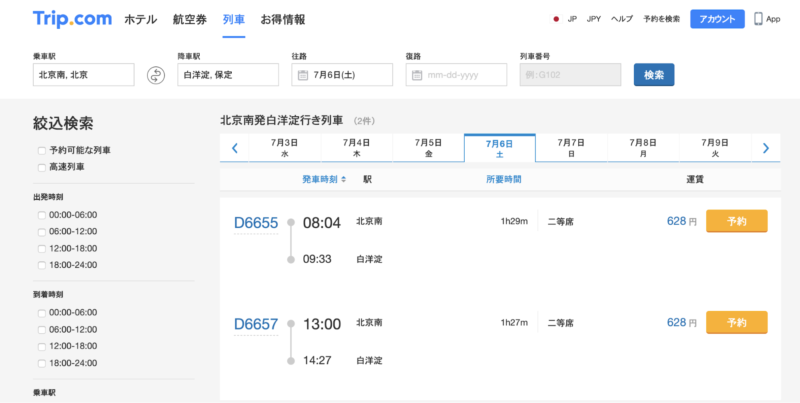Check the 高速列車 filter
The image size is (800, 403).
(41, 166)
